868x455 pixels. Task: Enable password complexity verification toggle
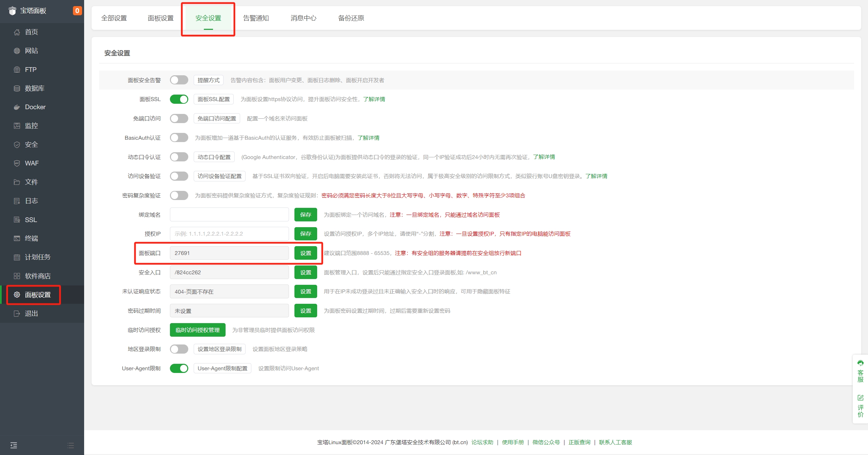(x=179, y=196)
